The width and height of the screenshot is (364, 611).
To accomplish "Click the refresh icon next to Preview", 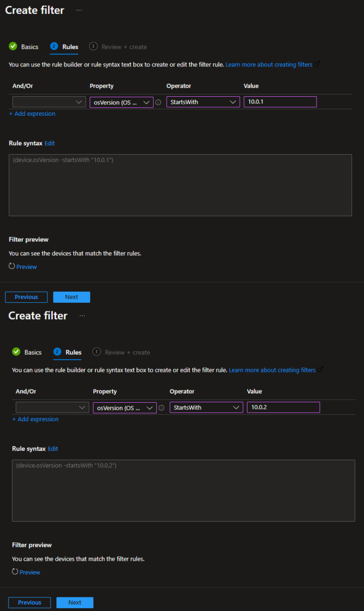I will [x=10, y=266].
